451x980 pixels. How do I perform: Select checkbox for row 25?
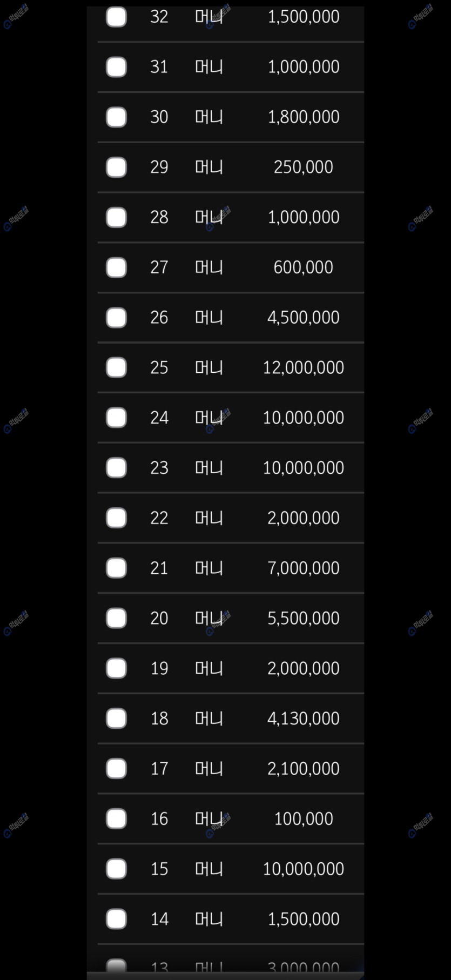tap(116, 368)
